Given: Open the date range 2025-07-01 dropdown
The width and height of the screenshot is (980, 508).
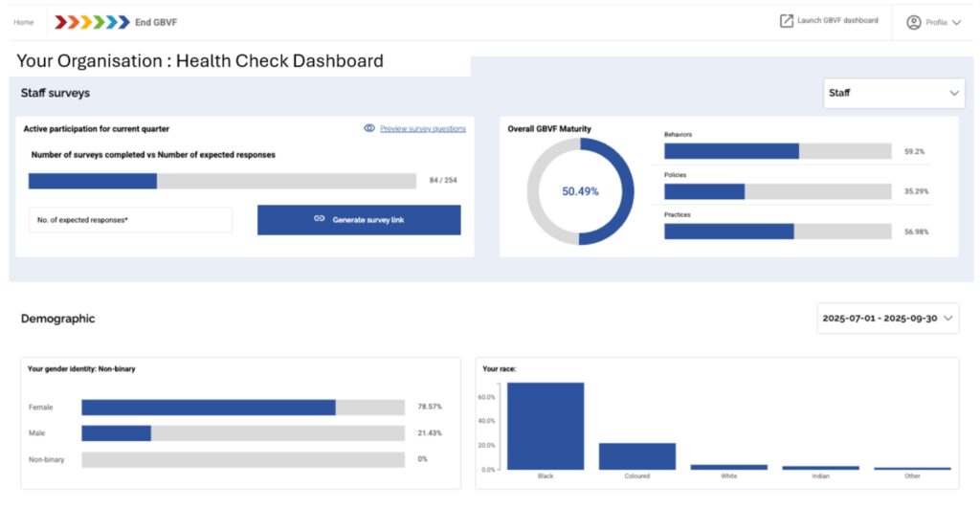Looking at the screenshot, I should tap(887, 318).
